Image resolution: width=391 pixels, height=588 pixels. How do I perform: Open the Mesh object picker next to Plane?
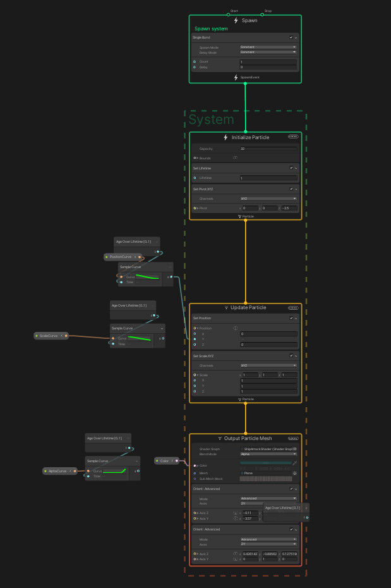(295, 474)
